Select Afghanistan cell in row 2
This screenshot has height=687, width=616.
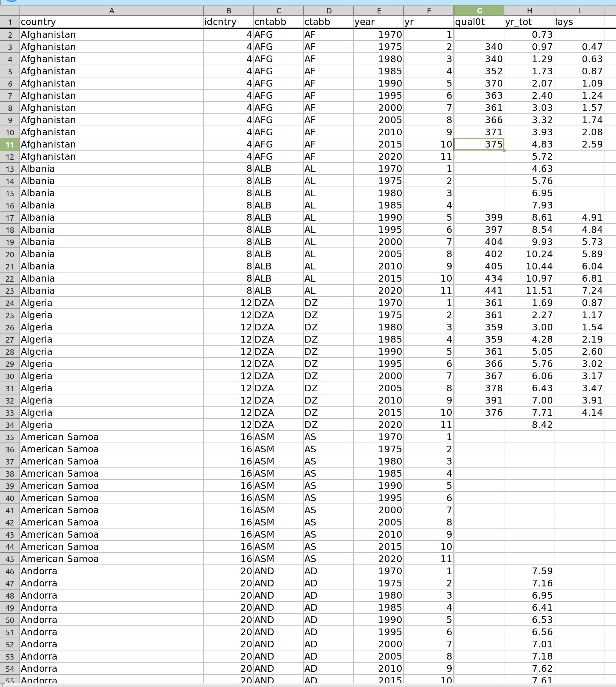pos(111,35)
